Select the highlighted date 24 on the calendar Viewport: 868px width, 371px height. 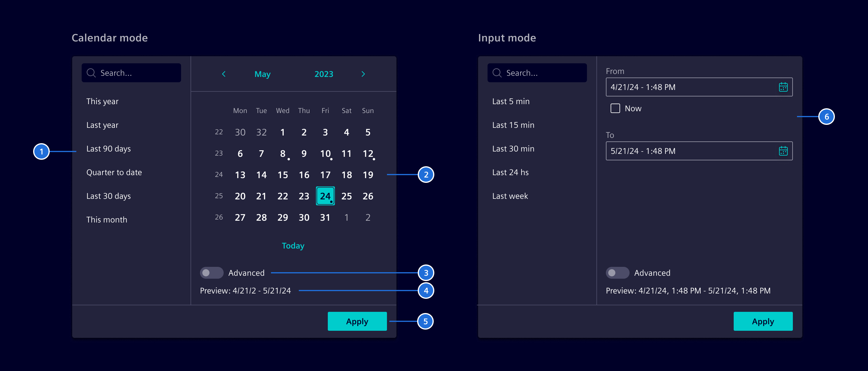tap(325, 196)
